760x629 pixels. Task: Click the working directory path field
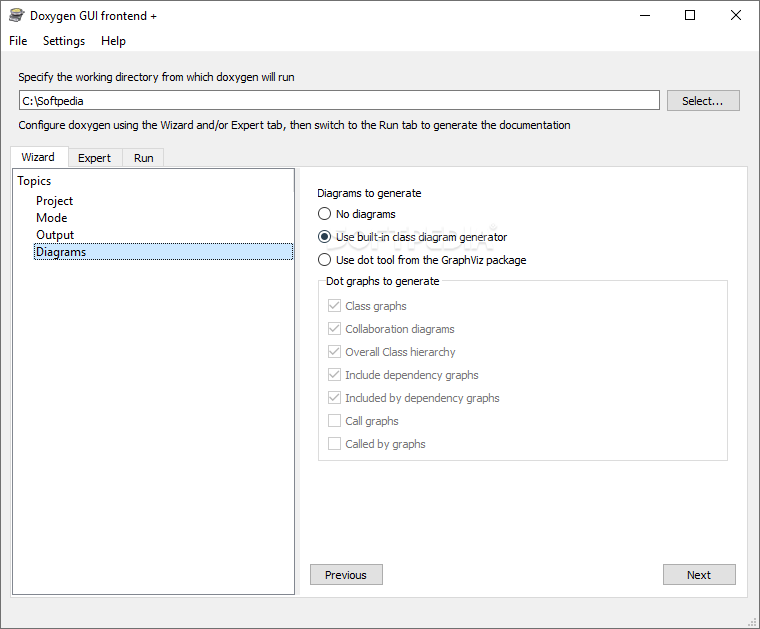click(x=339, y=101)
